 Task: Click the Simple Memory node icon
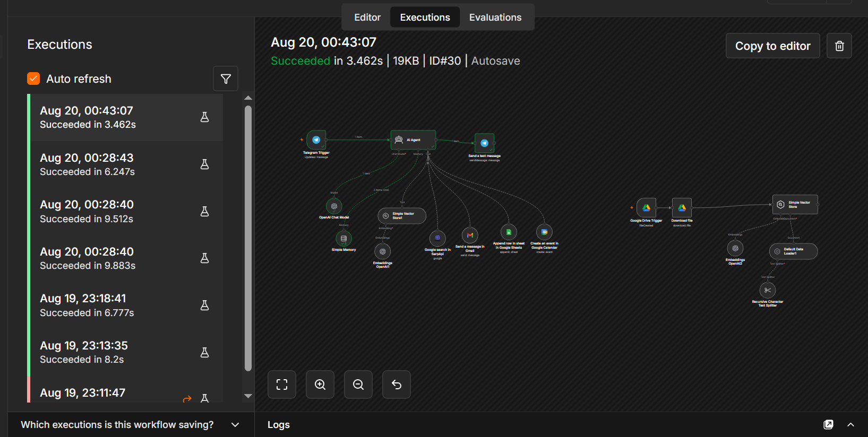tap(343, 239)
